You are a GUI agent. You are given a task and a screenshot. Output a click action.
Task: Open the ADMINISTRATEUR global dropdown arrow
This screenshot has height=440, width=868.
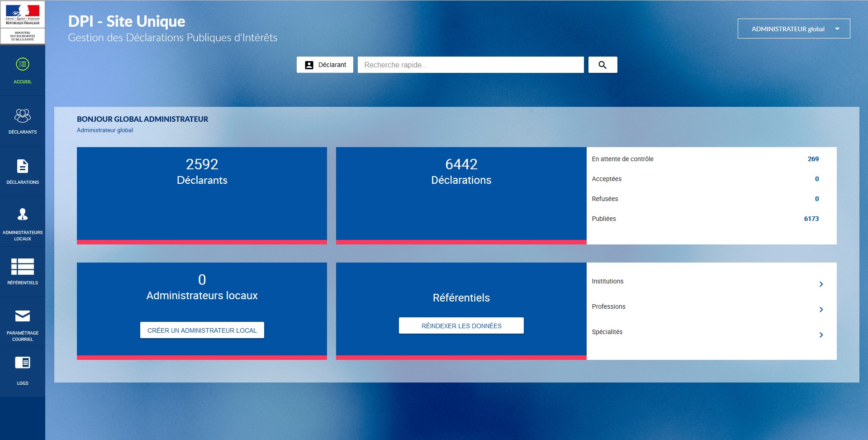[837, 29]
